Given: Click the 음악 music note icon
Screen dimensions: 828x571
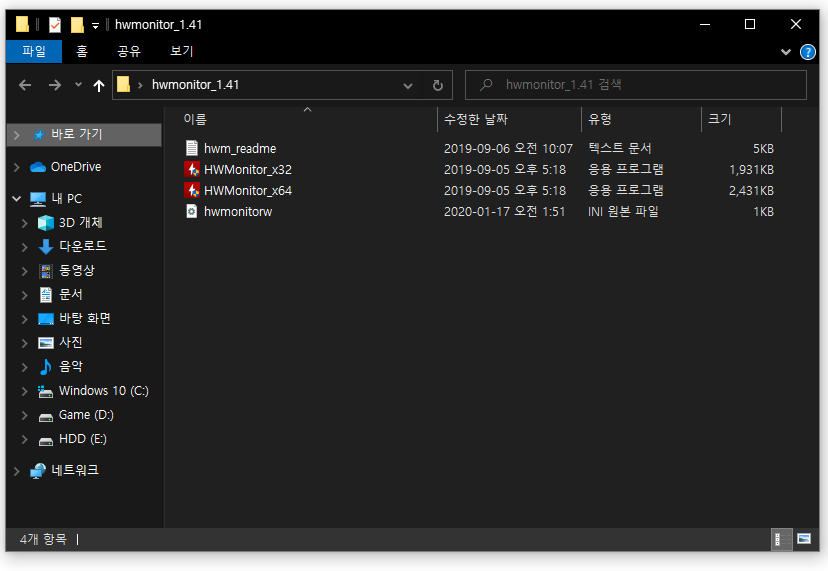Looking at the screenshot, I should coord(46,367).
